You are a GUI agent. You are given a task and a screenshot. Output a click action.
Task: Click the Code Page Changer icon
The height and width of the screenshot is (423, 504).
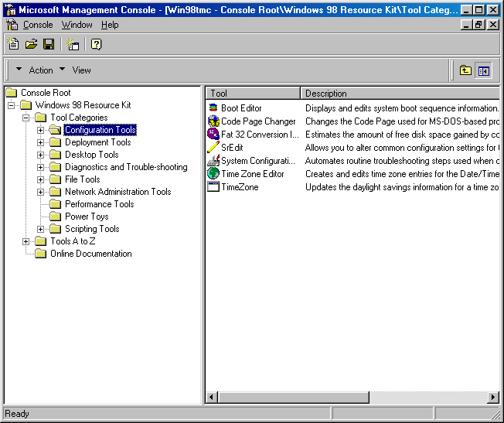coord(213,121)
